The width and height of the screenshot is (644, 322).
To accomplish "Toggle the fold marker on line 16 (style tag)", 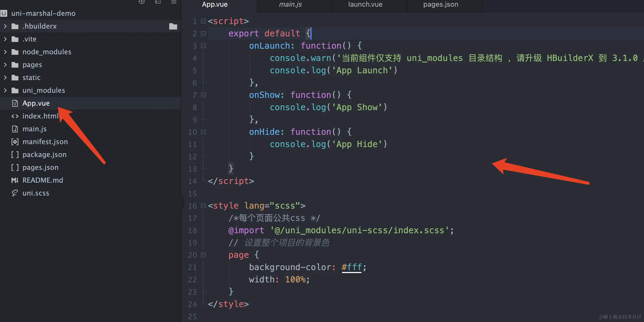I will [x=203, y=206].
